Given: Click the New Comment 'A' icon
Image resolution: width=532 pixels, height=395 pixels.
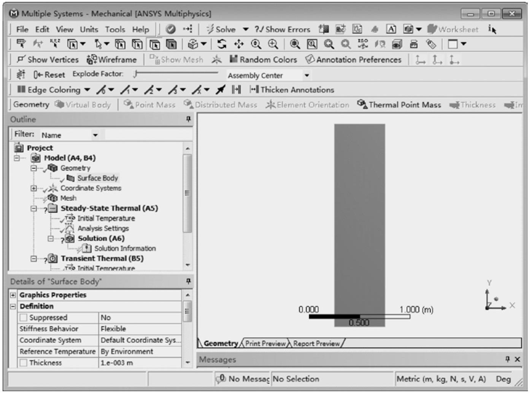Looking at the screenshot, I should click(391, 29).
